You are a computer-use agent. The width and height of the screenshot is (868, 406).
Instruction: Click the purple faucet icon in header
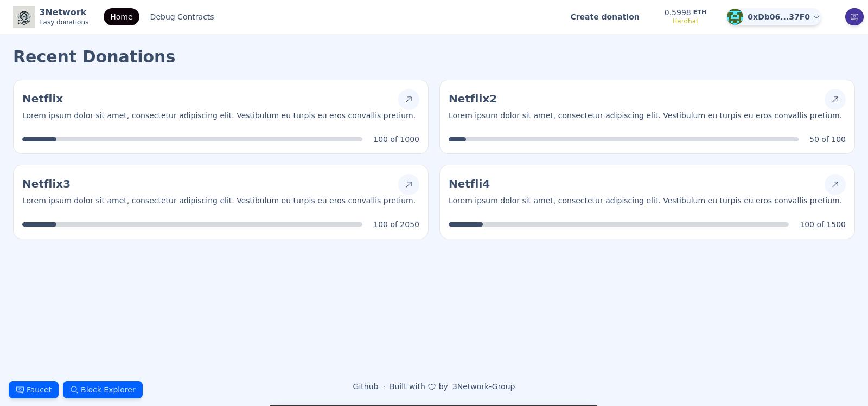click(854, 17)
